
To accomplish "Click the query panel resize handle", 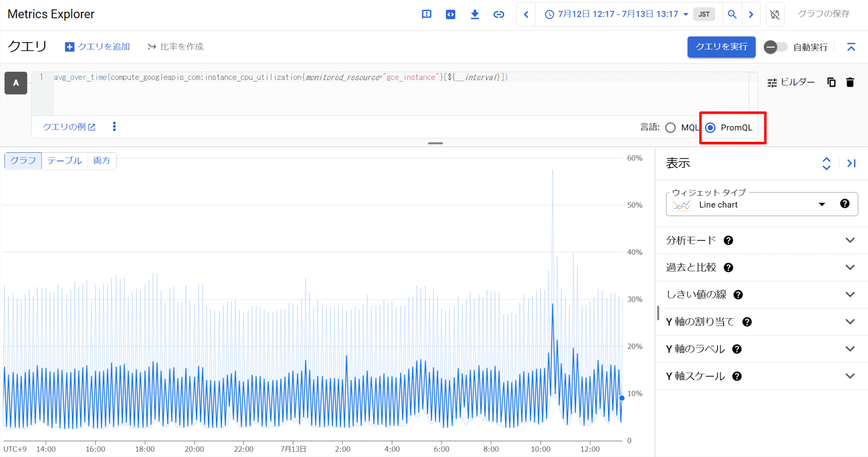I will (435, 143).
